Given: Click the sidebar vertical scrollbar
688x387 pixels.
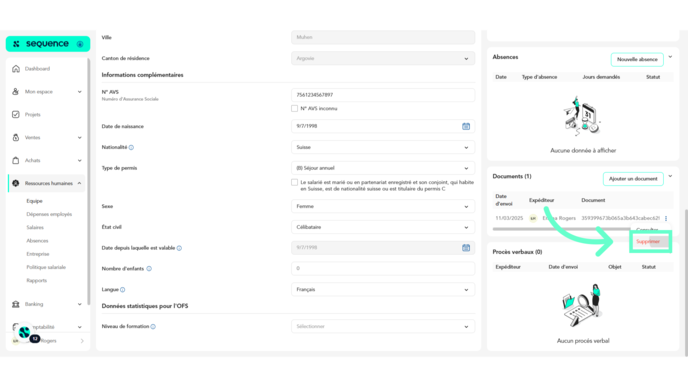Looking at the screenshot, I should point(89,182).
